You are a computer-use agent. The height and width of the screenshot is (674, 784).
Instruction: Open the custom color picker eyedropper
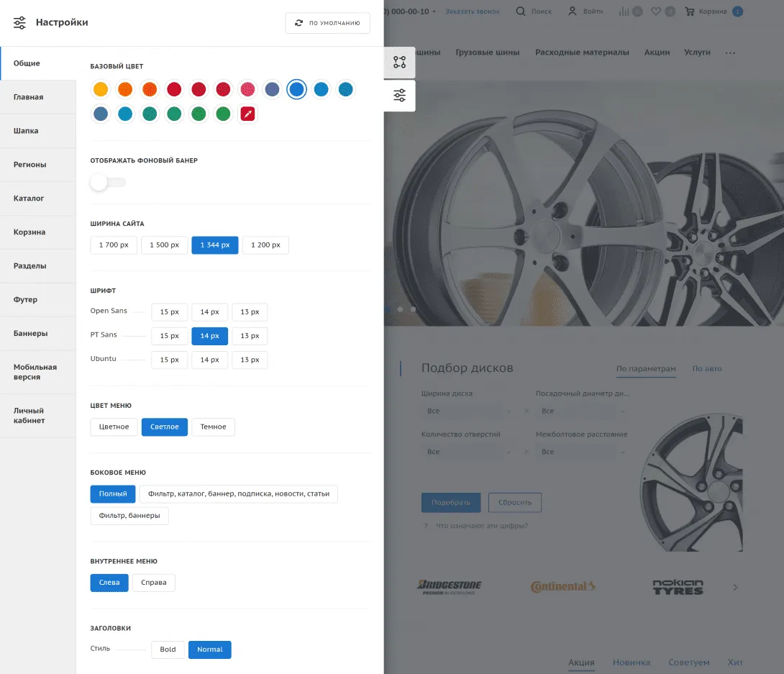tap(247, 114)
